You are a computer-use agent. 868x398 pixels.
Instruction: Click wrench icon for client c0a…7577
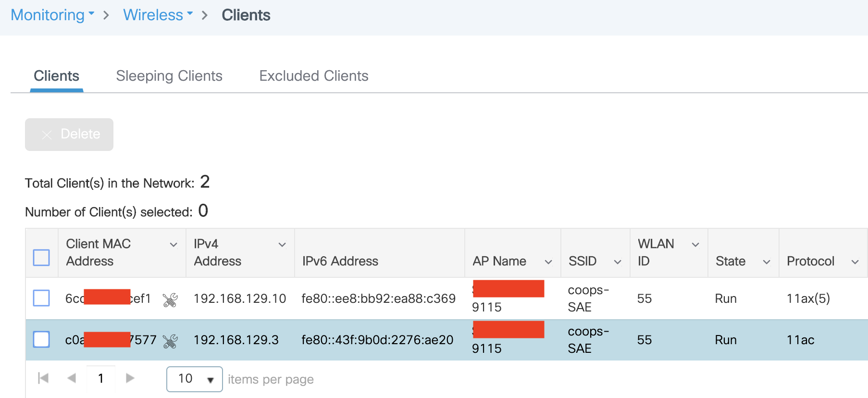pos(170,341)
